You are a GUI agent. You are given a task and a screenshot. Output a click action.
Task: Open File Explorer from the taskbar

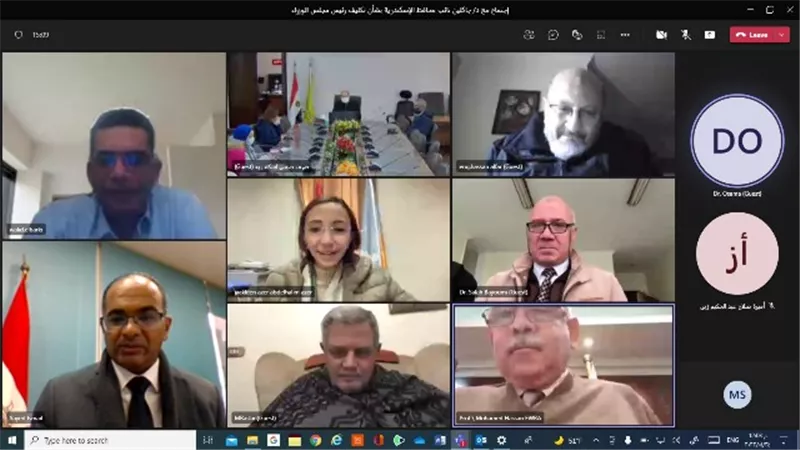click(x=253, y=440)
